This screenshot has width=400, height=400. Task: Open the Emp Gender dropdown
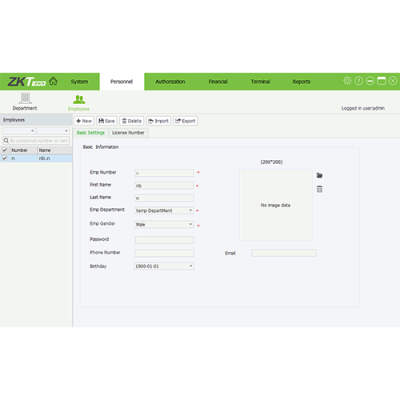click(164, 224)
